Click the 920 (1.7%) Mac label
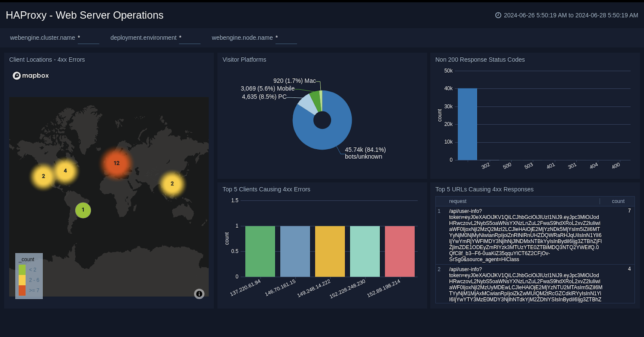 pyautogui.click(x=294, y=81)
